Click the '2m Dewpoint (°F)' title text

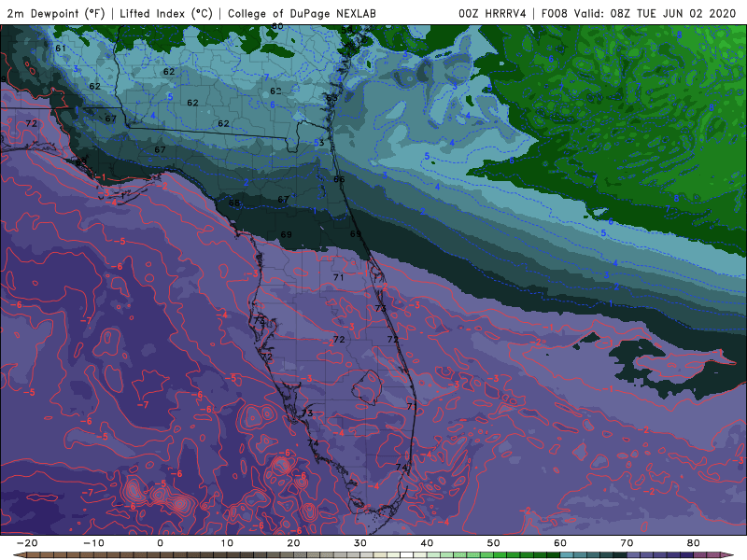click(56, 13)
